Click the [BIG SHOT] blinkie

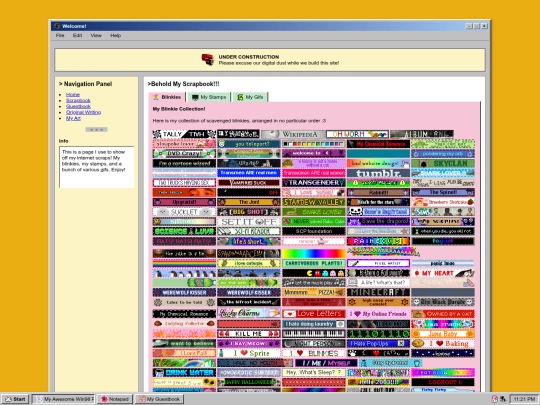(x=249, y=212)
